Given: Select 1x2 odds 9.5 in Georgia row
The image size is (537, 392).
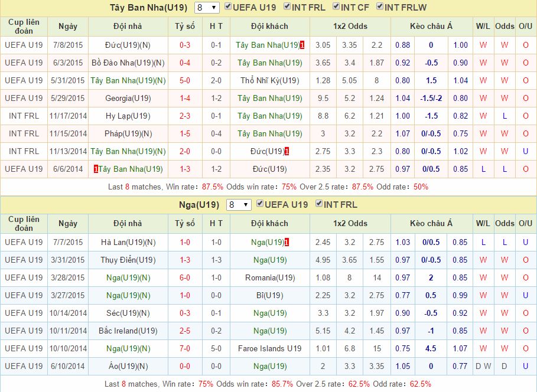Looking at the screenshot, I should [323, 99].
